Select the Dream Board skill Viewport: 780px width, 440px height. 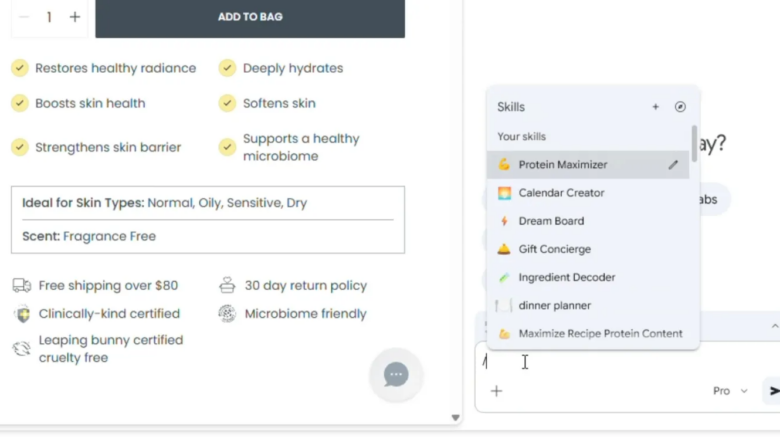(x=587, y=221)
